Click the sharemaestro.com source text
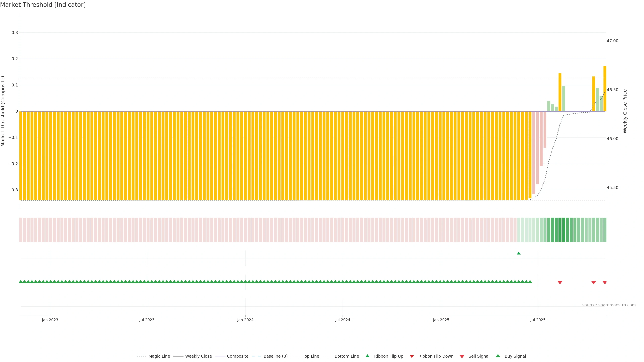 tap(609, 305)
